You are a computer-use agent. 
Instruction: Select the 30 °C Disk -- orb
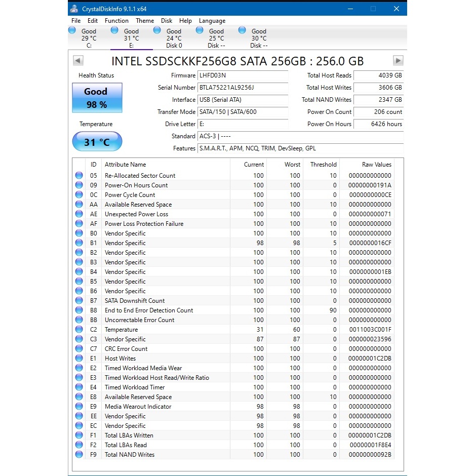[242, 31]
